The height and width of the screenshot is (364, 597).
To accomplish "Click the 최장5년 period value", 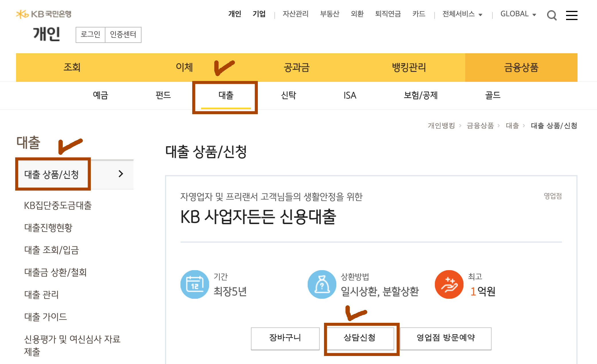I will tap(230, 291).
